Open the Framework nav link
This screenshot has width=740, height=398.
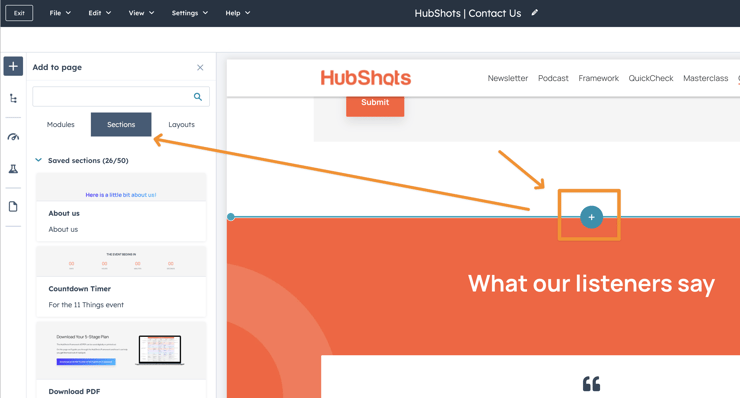pyautogui.click(x=598, y=78)
